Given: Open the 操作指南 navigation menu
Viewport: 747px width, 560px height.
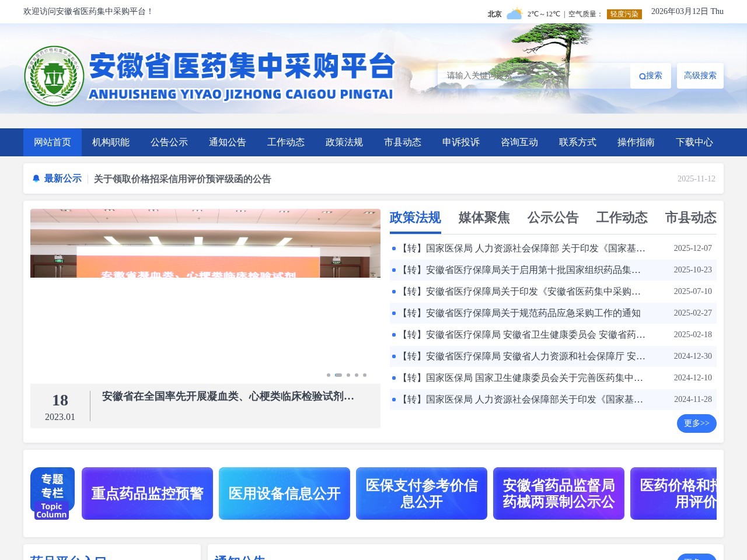Looking at the screenshot, I should (x=636, y=142).
